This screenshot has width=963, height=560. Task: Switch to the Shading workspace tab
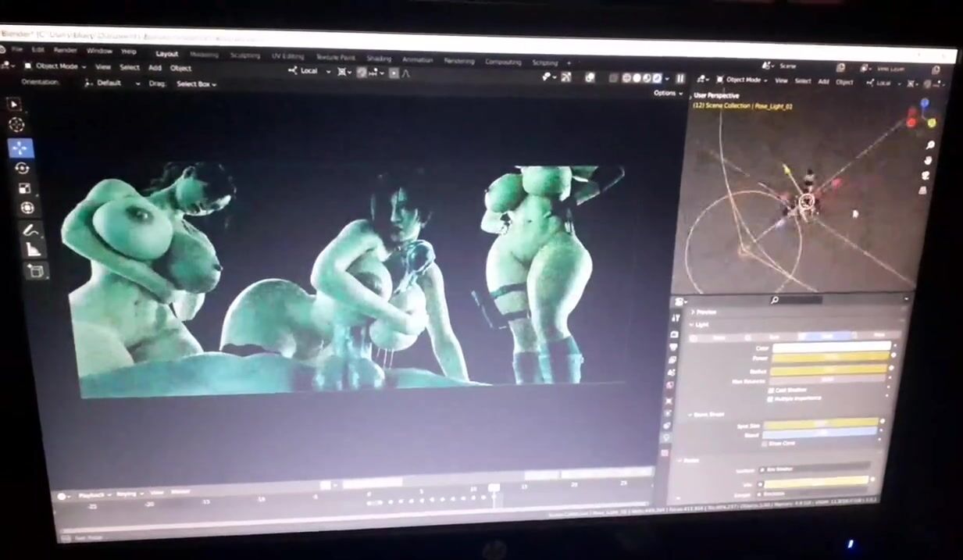(x=379, y=59)
